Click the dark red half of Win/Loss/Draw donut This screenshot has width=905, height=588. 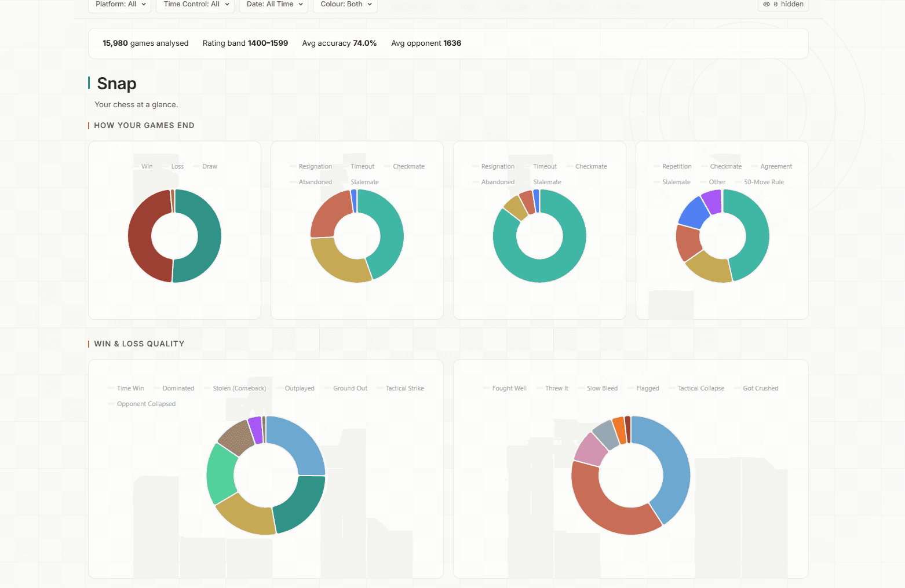[140, 236]
